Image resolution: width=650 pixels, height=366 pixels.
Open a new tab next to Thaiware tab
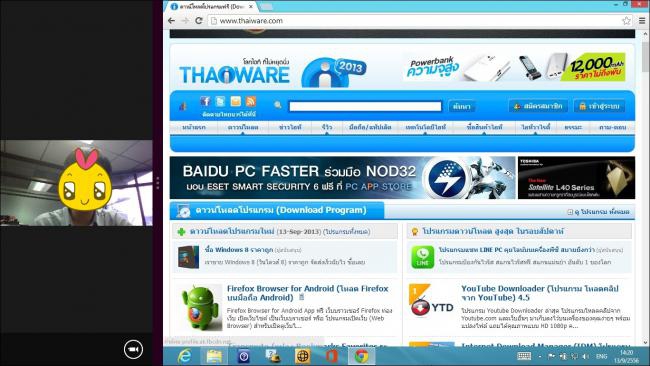point(267,7)
